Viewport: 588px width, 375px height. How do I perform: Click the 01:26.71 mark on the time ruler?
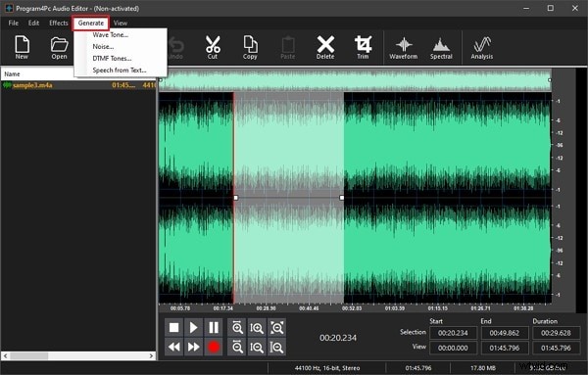coord(480,308)
